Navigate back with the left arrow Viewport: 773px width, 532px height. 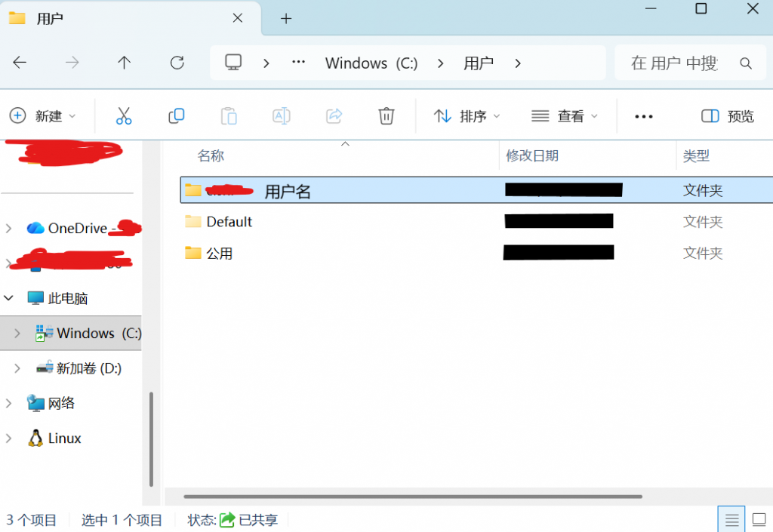(20, 63)
